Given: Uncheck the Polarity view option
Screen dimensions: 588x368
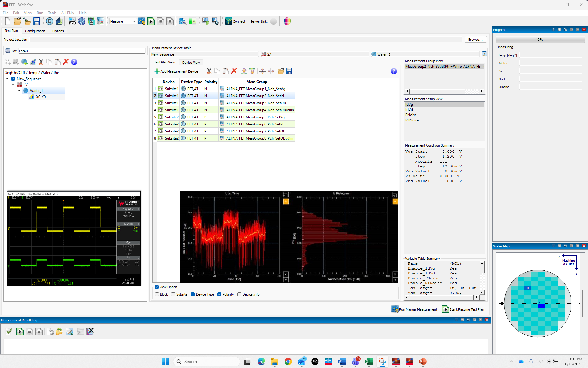Looking at the screenshot, I should pos(220,294).
